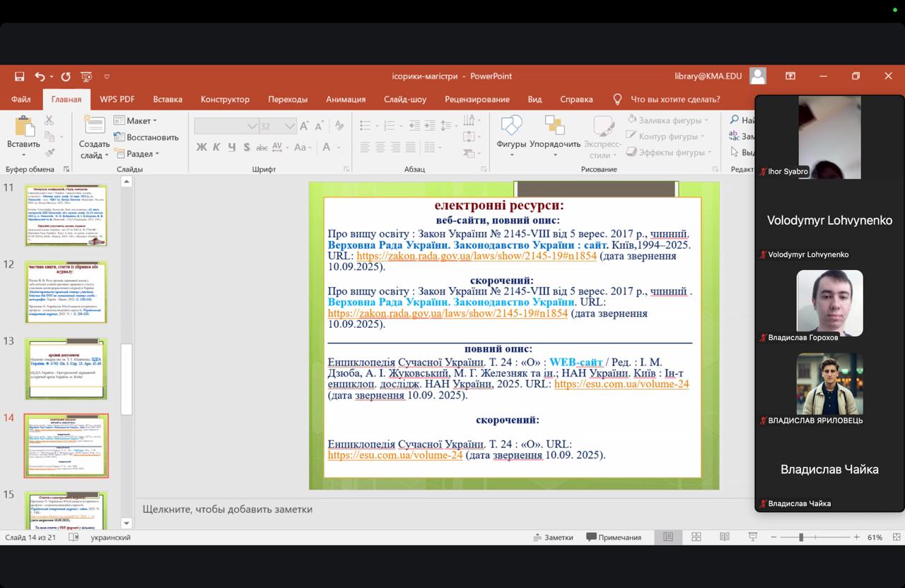Screen dimensions: 905x588
Task: Select slide 13 thumbnail
Action: tap(66, 369)
